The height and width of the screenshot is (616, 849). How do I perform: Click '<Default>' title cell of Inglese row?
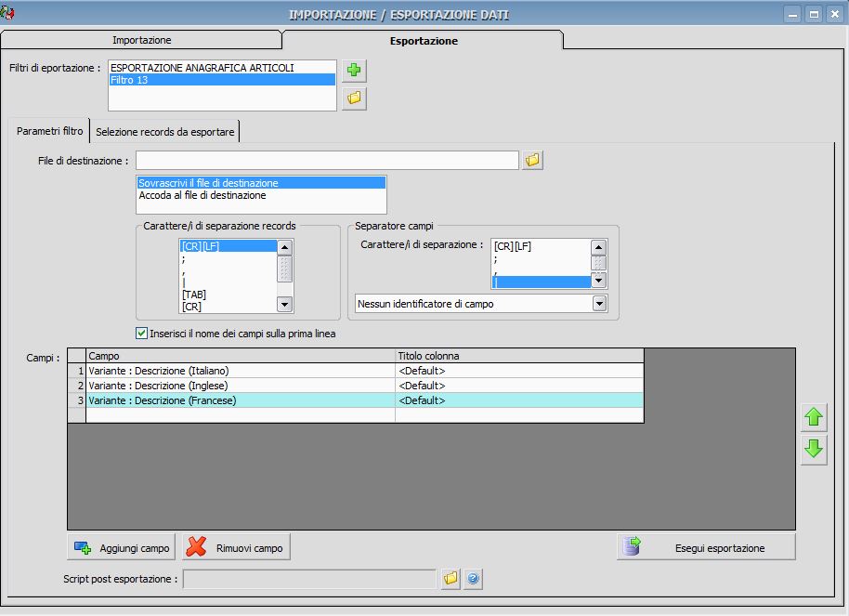519,386
